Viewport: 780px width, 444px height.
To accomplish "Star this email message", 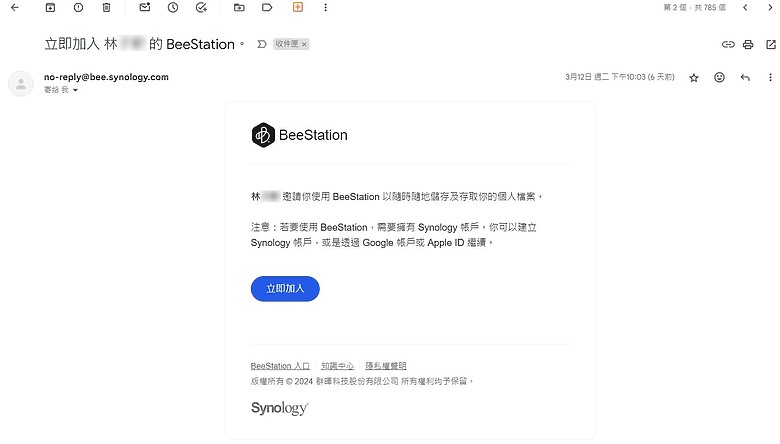I will pyautogui.click(x=694, y=78).
